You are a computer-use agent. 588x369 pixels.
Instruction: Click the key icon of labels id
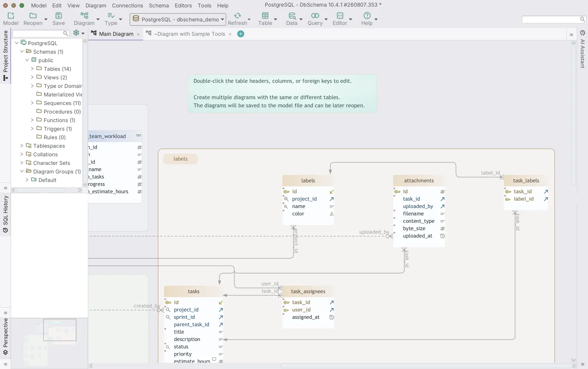pyautogui.click(x=287, y=192)
